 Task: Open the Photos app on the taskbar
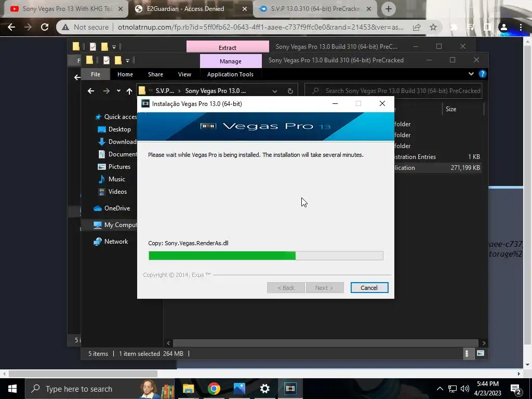click(x=239, y=389)
